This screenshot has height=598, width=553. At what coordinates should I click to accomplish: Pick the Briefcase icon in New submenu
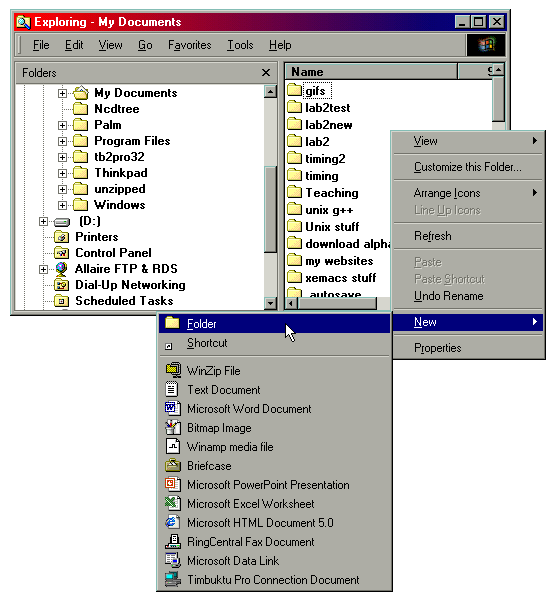pyautogui.click(x=173, y=465)
